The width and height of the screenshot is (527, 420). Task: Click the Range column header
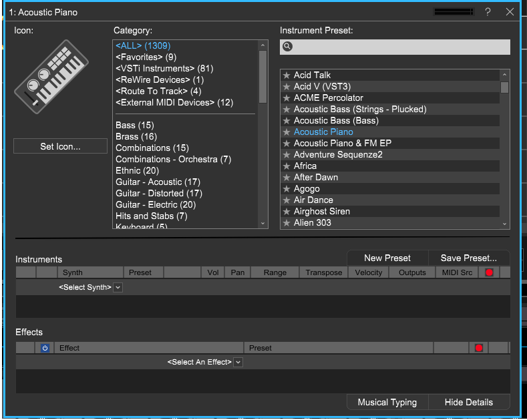(x=275, y=272)
